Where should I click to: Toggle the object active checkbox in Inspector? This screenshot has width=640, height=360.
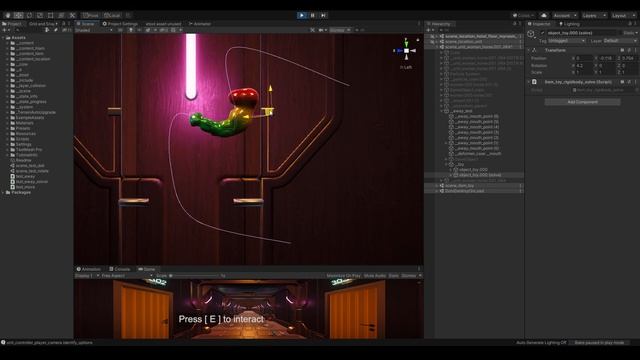coord(542,33)
